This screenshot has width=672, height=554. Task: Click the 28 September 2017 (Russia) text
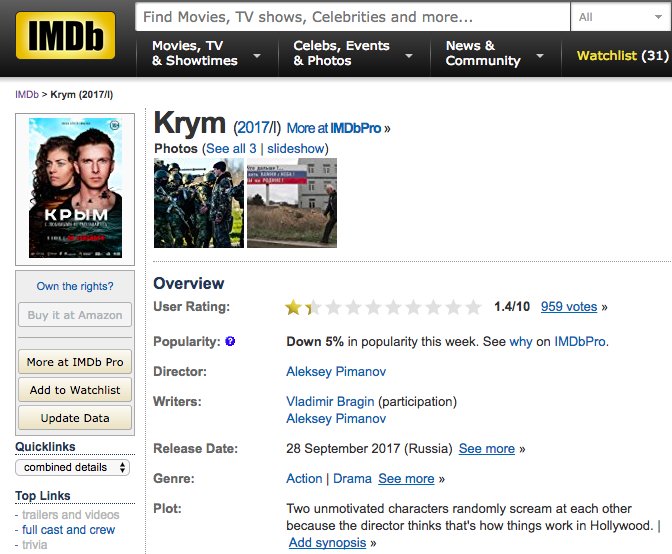click(369, 449)
